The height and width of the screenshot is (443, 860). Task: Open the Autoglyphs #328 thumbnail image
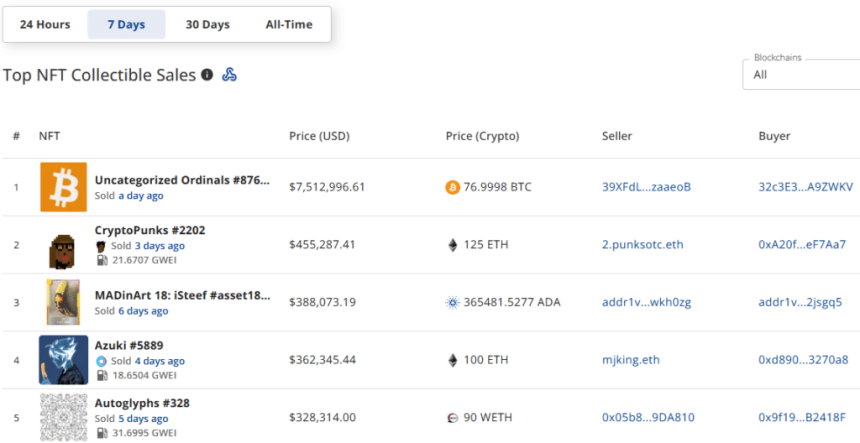tap(63, 417)
